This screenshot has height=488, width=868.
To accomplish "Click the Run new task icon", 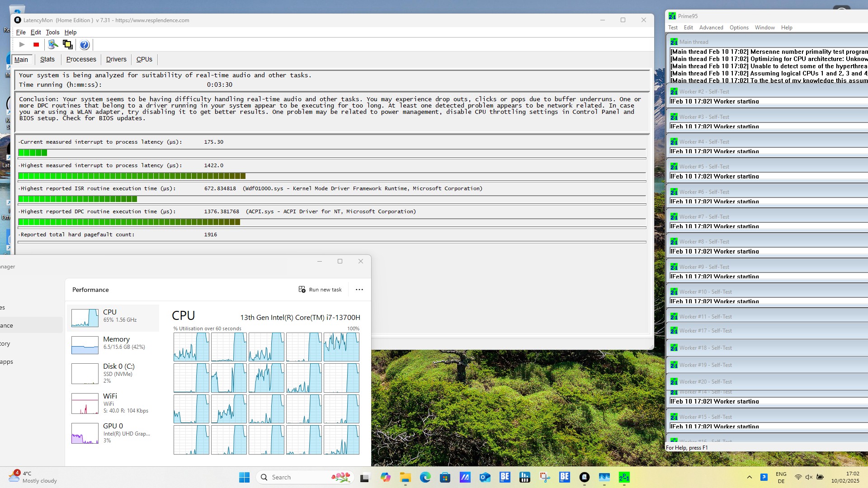I will (x=302, y=290).
